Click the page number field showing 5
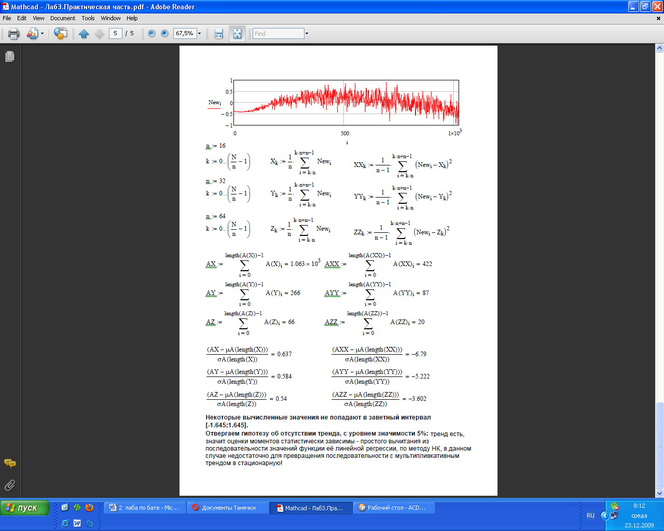664x531 pixels. (115, 33)
